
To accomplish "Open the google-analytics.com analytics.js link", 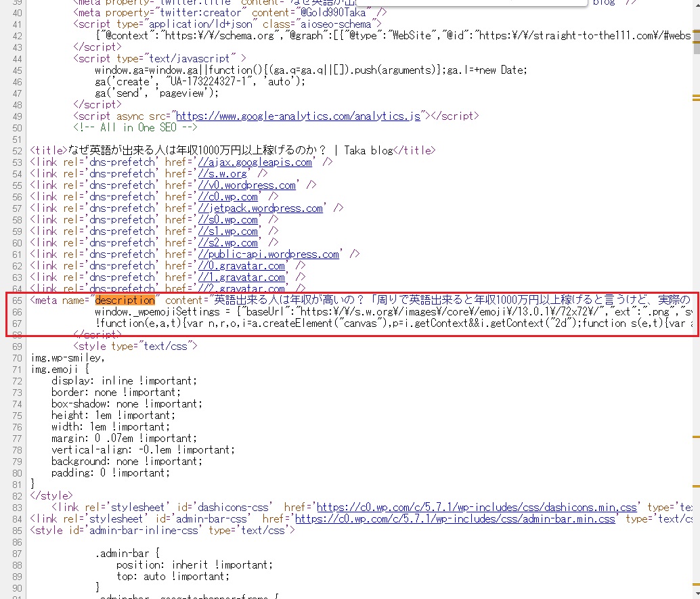I will (x=299, y=116).
